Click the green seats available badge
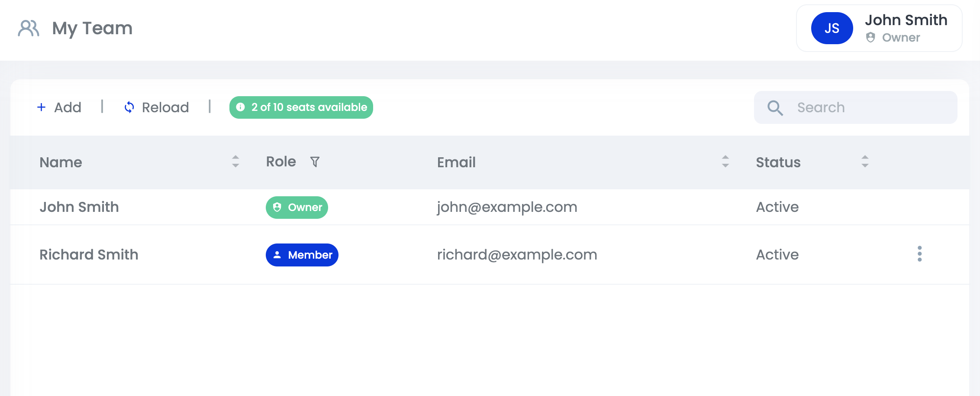980x396 pixels. [301, 107]
